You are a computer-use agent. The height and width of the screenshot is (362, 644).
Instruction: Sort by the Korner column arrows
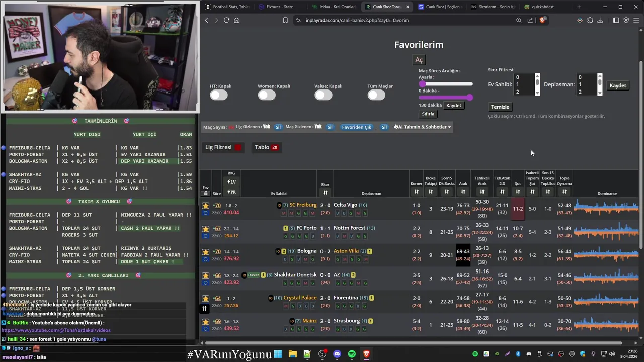point(416,192)
